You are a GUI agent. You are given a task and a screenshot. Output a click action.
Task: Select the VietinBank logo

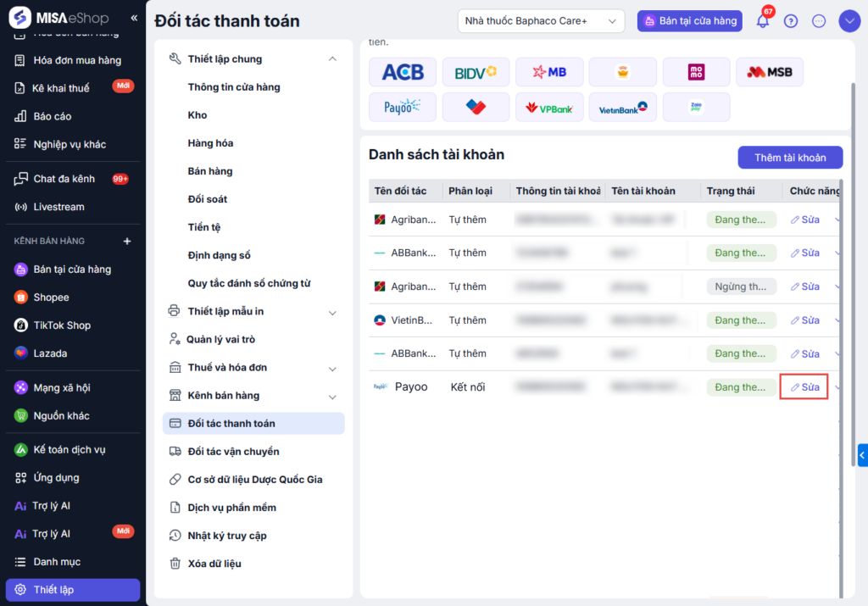pos(623,107)
